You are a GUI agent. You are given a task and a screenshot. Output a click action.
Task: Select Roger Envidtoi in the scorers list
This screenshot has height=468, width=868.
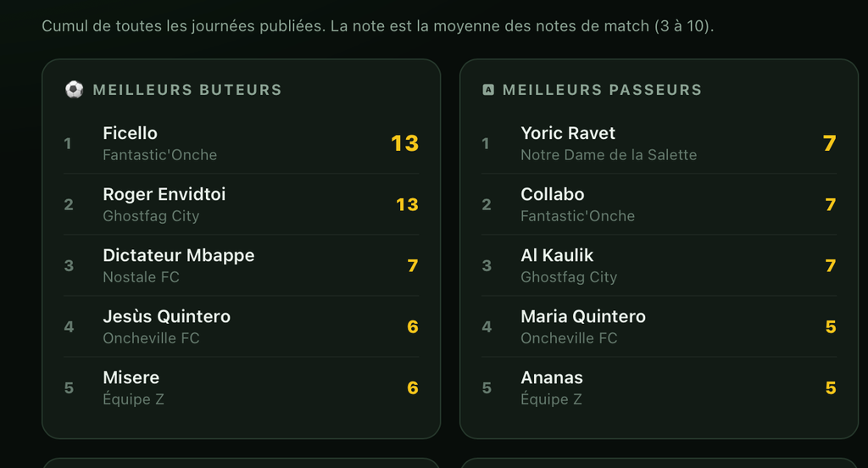pos(241,204)
